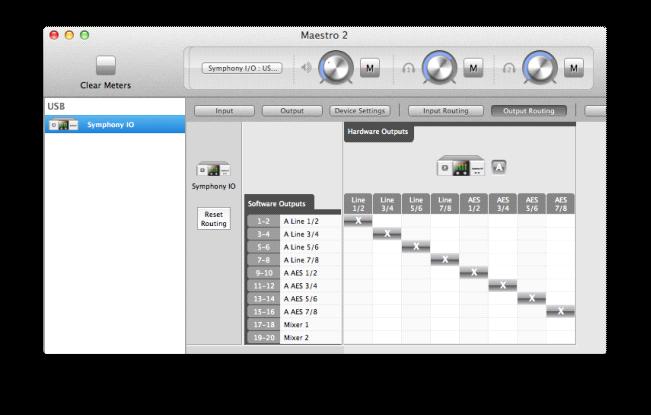Mute headphone 1 output
651x415 pixels.
click(x=473, y=68)
